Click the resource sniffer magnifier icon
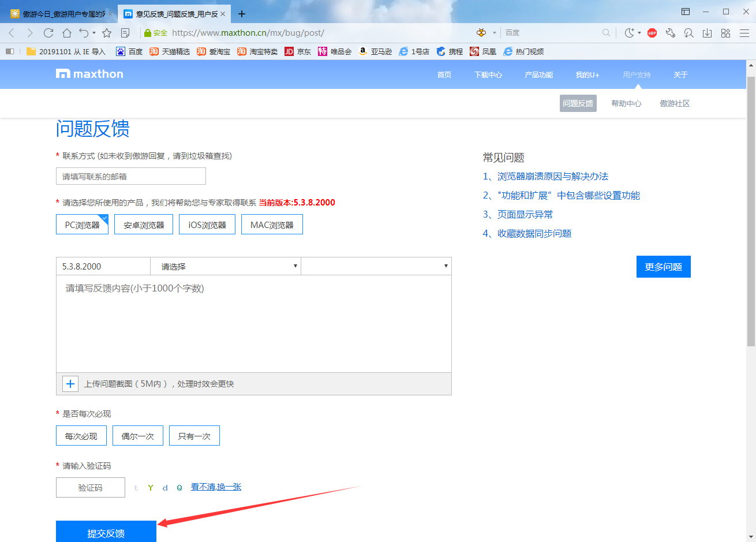Image resolution: width=756 pixels, height=542 pixels. [x=688, y=33]
